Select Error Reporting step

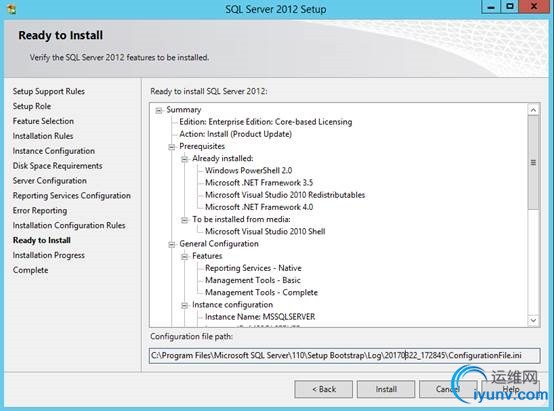[40, 210]
